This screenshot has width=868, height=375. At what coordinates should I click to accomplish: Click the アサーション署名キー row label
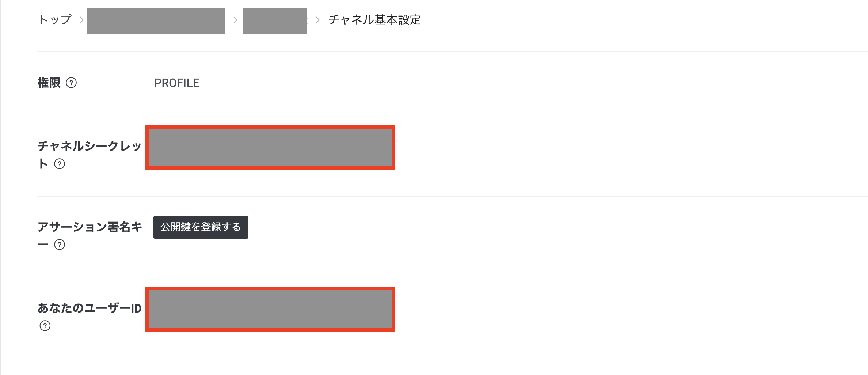[90, 227]
